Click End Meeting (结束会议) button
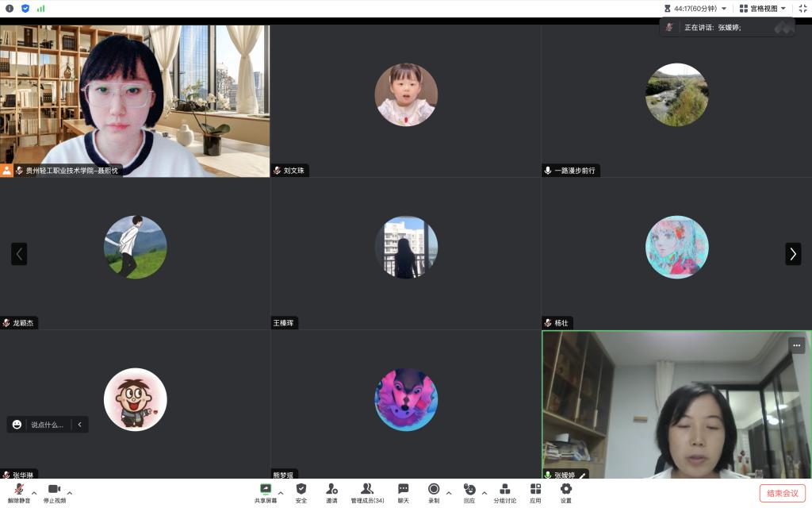The width and height of the screenshot is (812, 508). tap(782, 493)
